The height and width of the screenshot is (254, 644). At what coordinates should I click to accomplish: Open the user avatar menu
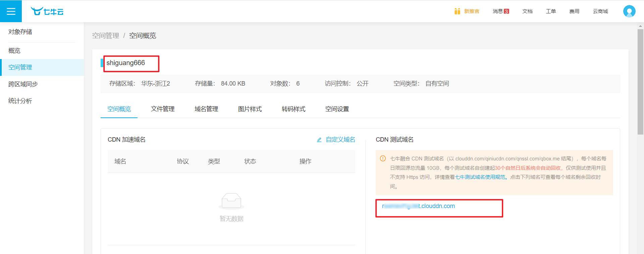(x=629, y=11)
